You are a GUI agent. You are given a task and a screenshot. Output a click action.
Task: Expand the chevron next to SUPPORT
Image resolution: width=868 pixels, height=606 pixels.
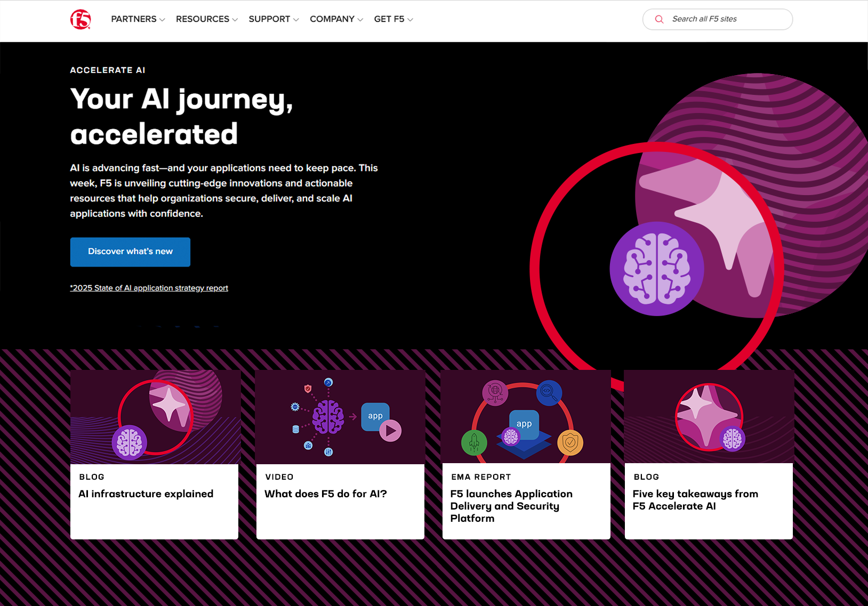coord(296,20)
